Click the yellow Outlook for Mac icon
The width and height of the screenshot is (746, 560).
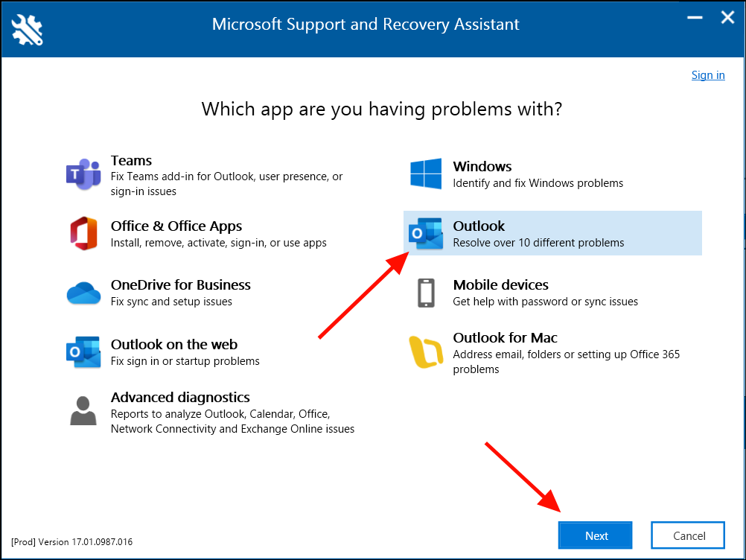point(426,352)
